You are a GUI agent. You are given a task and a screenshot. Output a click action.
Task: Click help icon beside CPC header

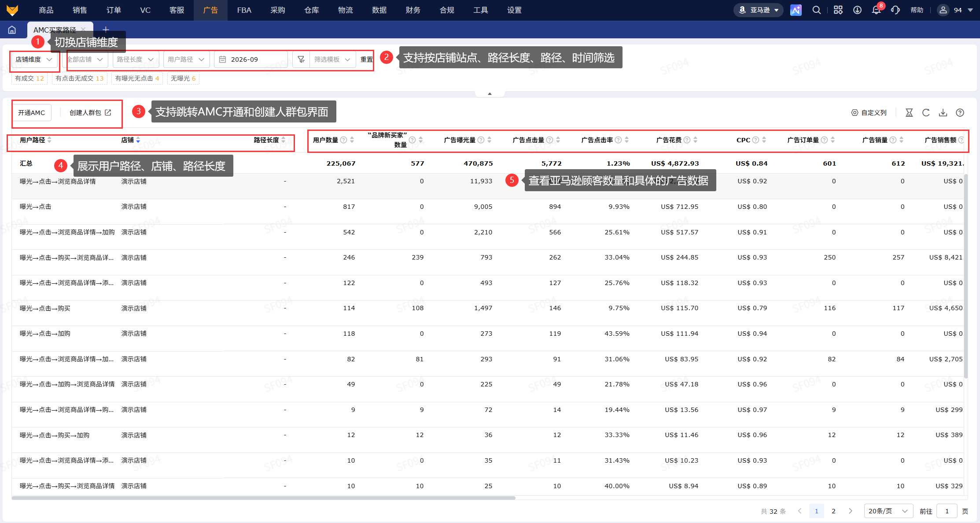755,140
